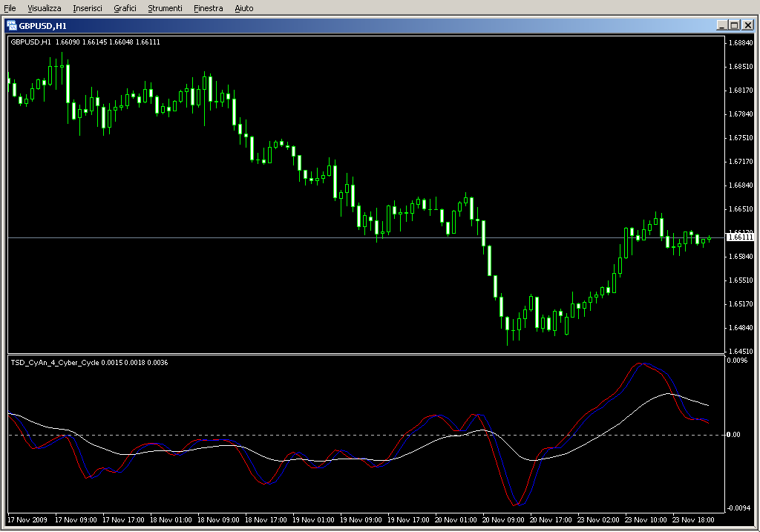Open the Visualizza menu
The width and height of the screenshot is (760, 532).
pos(44,8)
